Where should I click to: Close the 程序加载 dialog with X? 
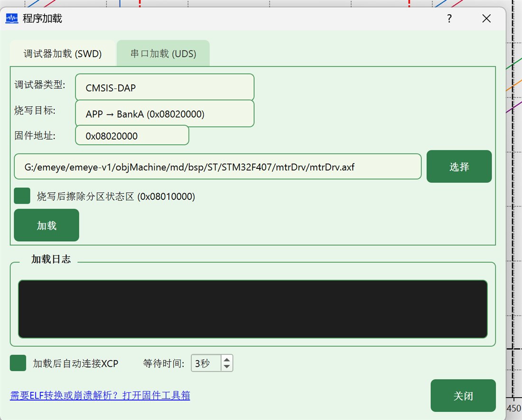point(486,19)
